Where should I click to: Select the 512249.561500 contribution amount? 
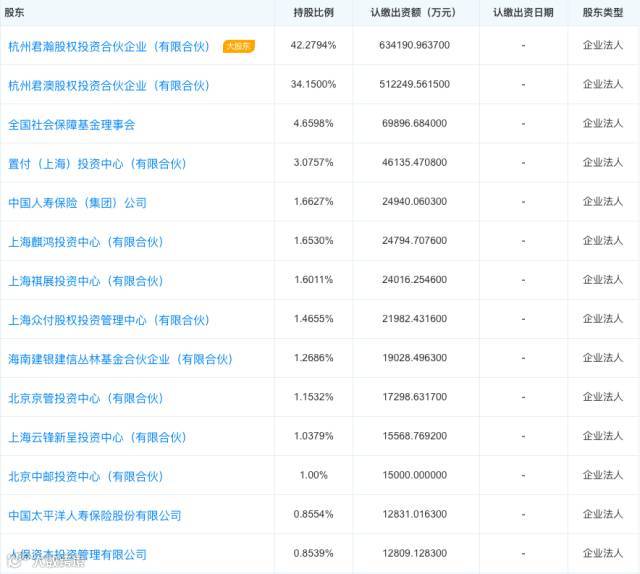[x=414, y=85]
